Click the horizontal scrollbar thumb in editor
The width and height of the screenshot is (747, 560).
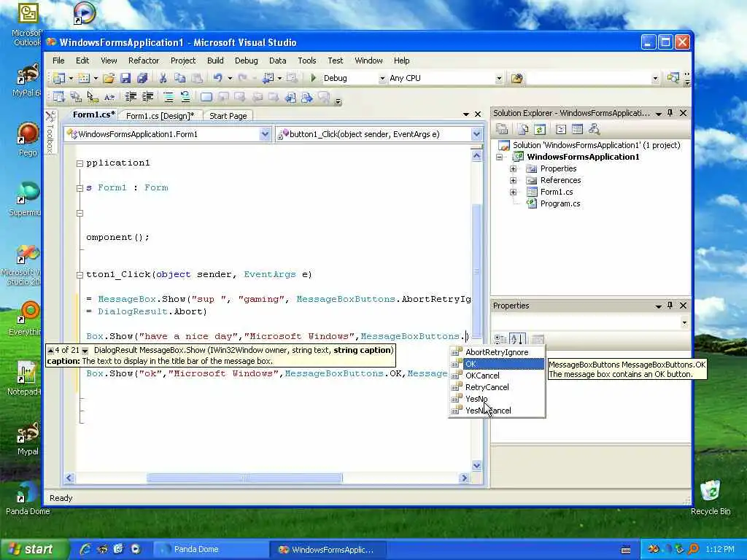[244, 478]
